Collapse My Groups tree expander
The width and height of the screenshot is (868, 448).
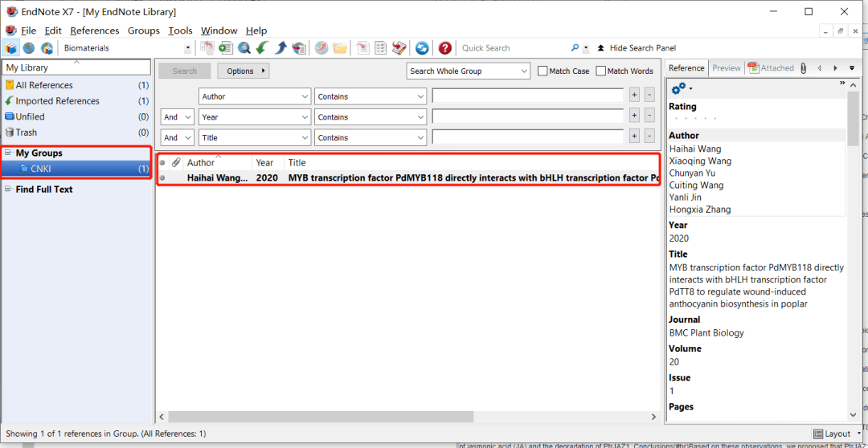point(8,153)
